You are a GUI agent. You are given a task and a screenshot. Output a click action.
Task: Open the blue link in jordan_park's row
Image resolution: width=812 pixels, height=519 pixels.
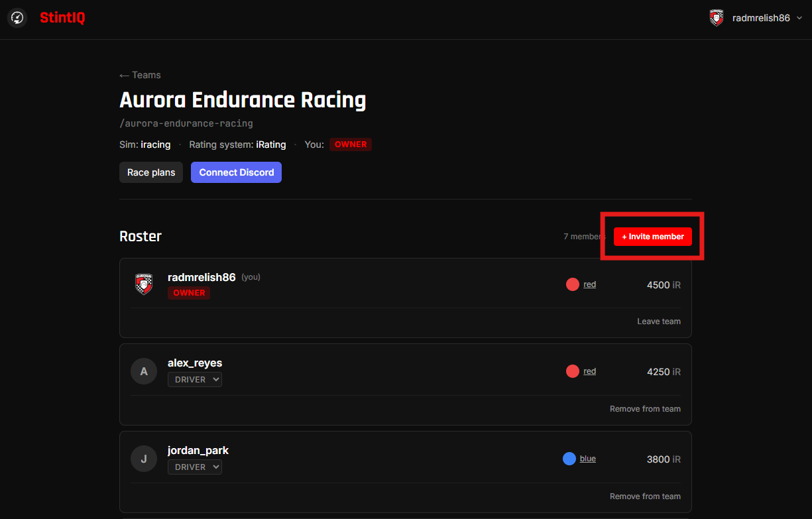click(x=588, y=459)
